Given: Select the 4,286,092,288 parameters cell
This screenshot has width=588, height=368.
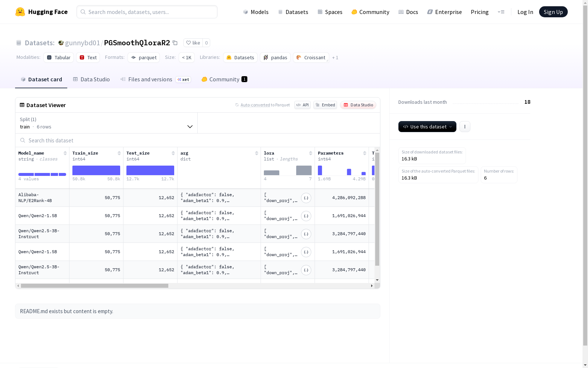Looking at the screenshot, I should click(342, 198).
